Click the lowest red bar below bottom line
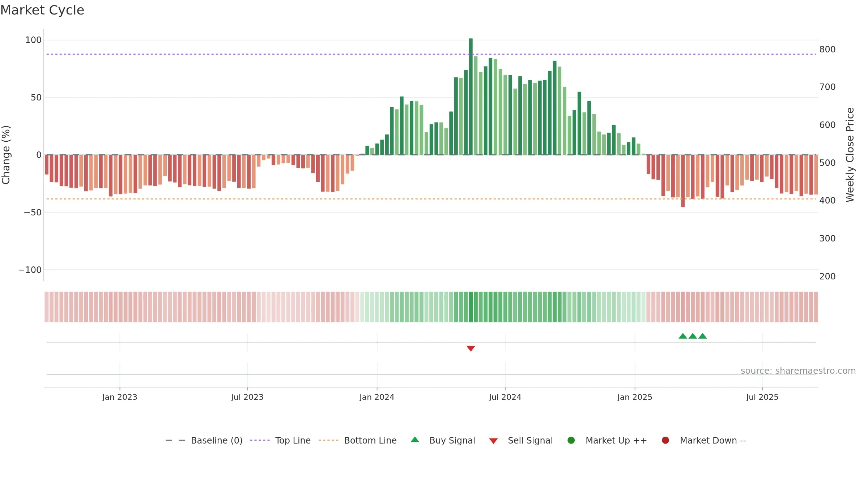The image size is (868, 488). (x=683, y=181)
